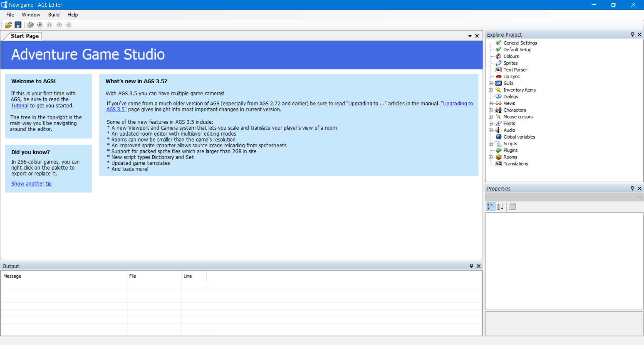Select the Audio speaker icon
This screenshot has height=345, width=644.
499,130
